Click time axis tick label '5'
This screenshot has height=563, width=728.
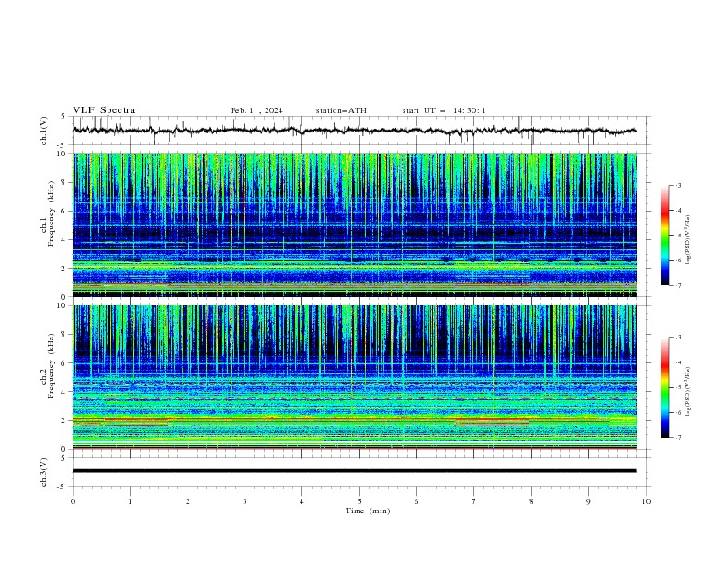[x=359, y=501]
